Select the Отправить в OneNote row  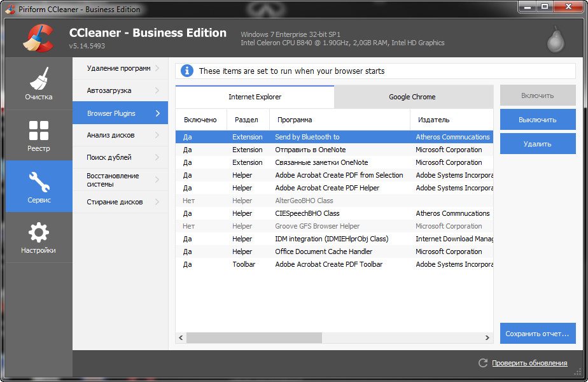click(x=334, y=150)
